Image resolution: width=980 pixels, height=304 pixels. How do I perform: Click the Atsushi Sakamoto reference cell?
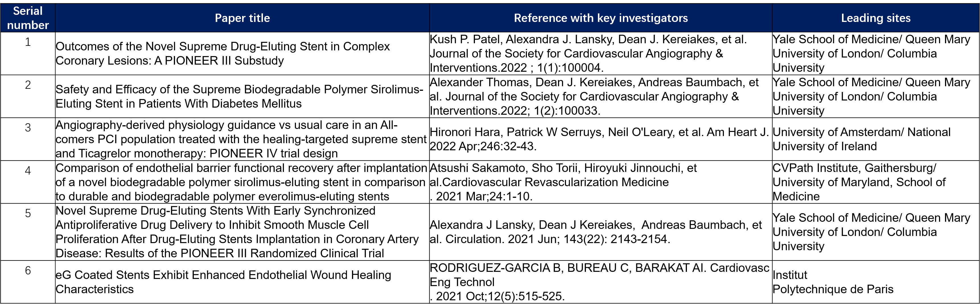pos(563,182)
